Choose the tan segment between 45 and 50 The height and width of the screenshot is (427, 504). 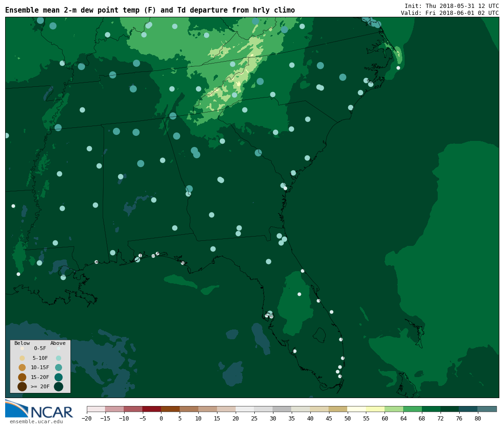[338, 409]
